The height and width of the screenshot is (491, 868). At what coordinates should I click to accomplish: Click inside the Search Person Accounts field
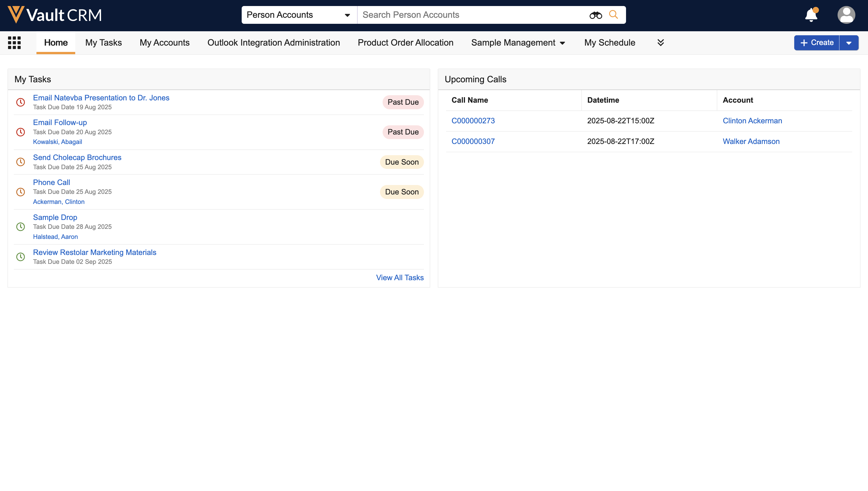(439, 15)
